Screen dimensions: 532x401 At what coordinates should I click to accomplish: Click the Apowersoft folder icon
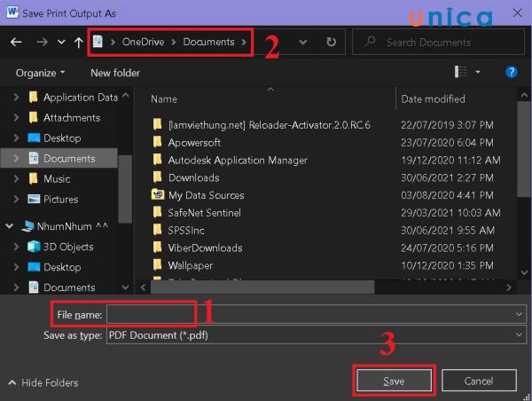pos(157,142)
